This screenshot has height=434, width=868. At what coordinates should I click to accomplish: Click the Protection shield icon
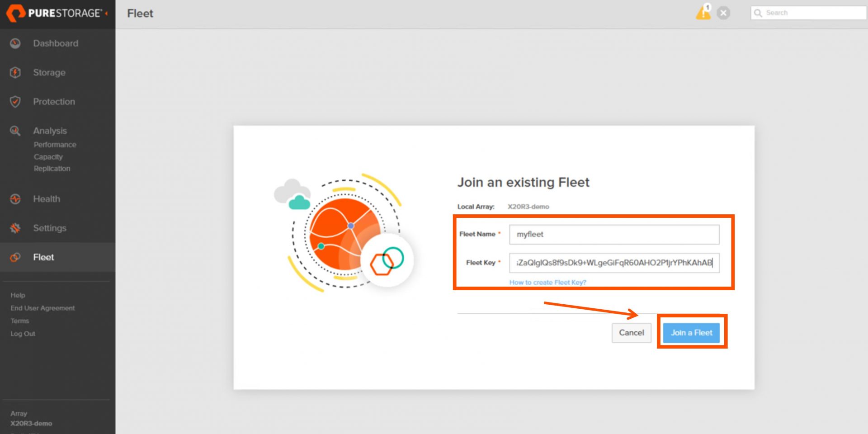click(x=15, y=102)
